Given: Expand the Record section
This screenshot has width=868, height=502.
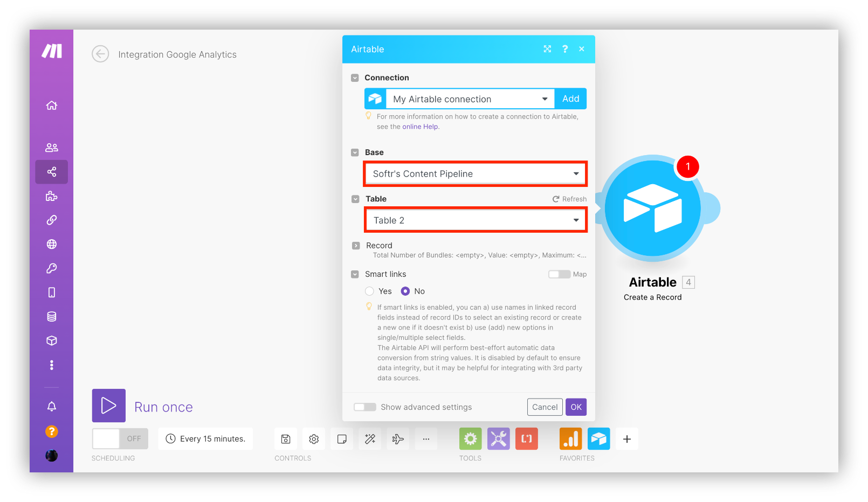Looking at the screenshot, I should point(356,246).
